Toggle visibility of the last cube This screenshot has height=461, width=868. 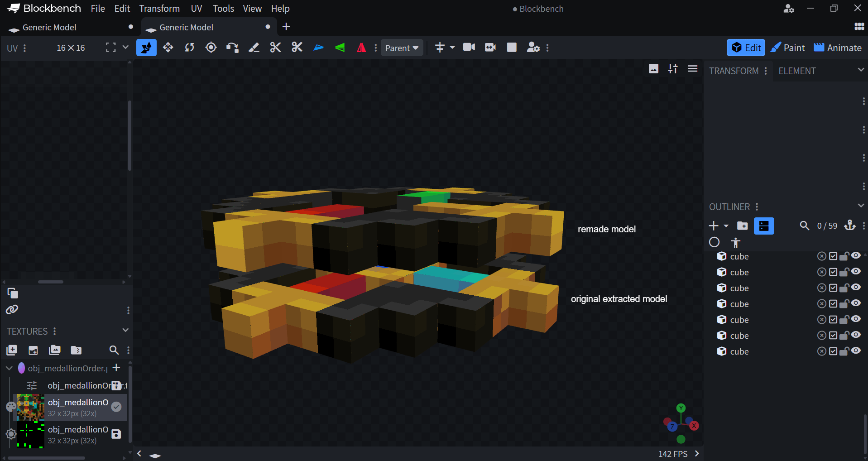pos(856,351)
